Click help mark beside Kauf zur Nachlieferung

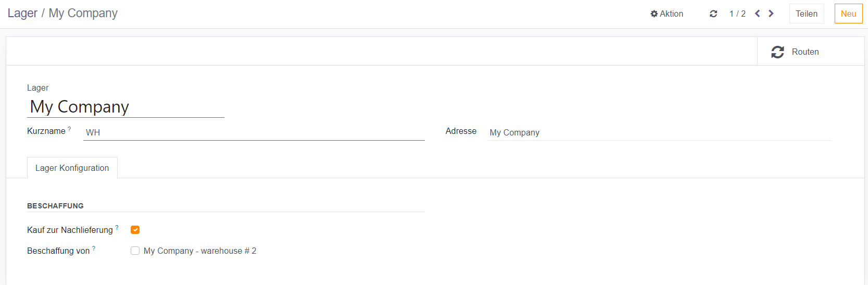pos(117,228)
